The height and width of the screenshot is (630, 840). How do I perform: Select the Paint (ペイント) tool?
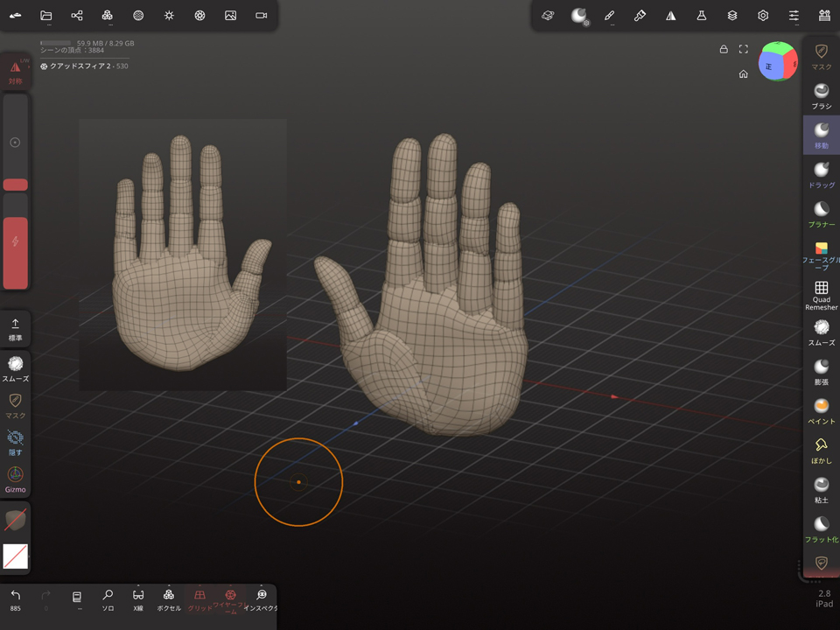821,410
